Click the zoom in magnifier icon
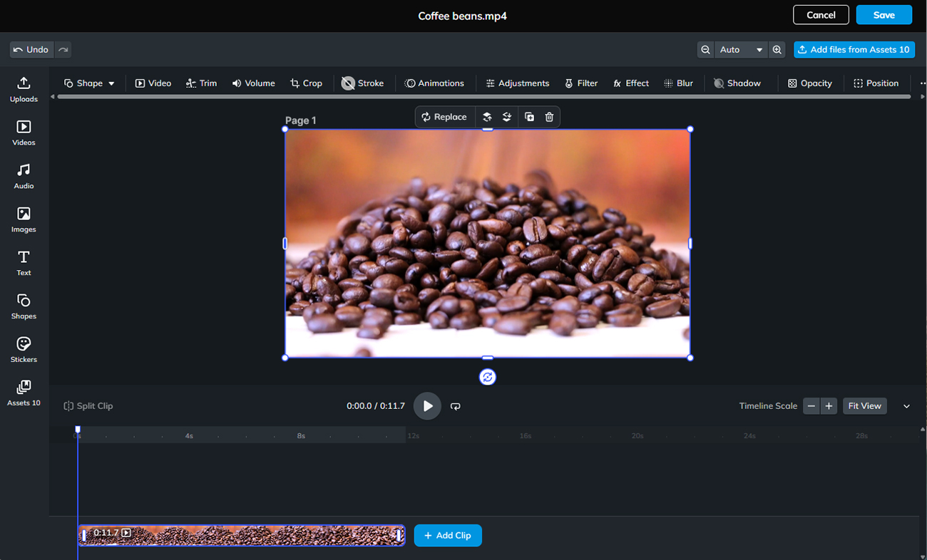927x560 pixels. click(x=777, y=50)
